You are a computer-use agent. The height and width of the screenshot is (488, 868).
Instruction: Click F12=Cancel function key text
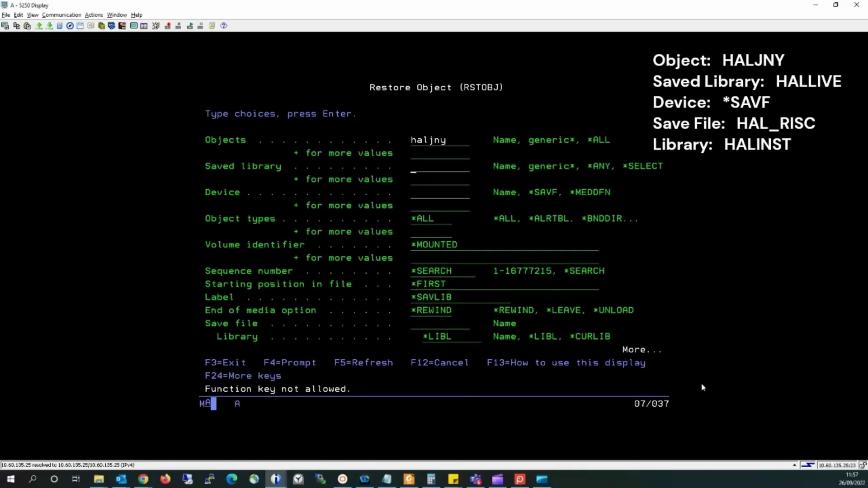tap(439, 363)
